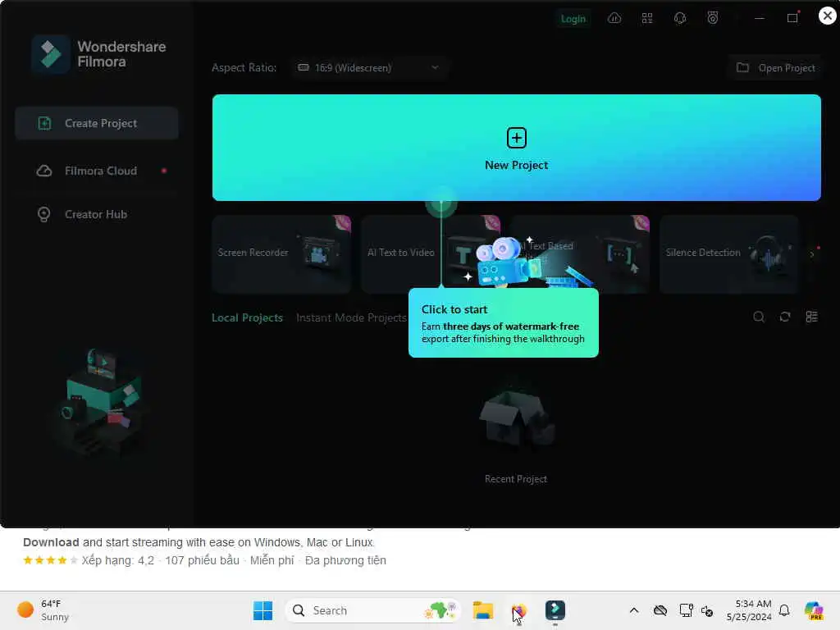Click the search projects magnifier icon

759,317
